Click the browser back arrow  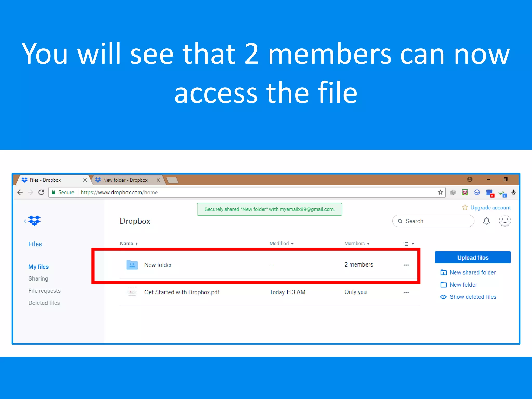[x=20, y=192]
